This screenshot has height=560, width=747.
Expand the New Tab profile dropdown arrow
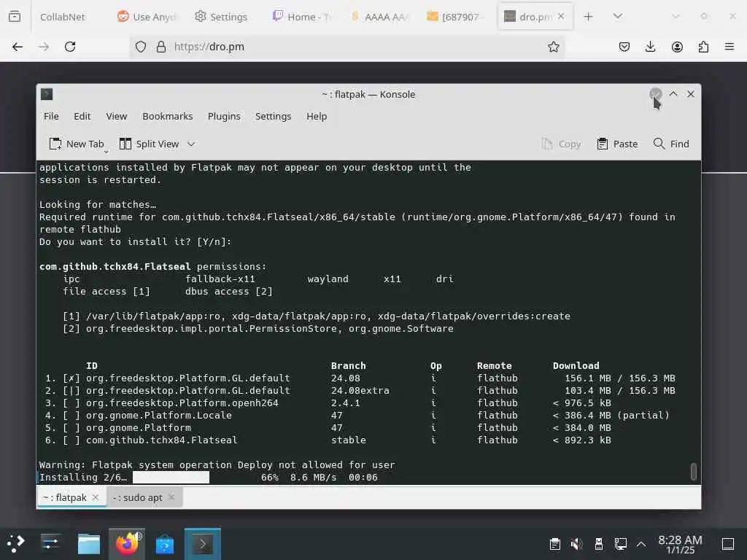(x=107, y=152)
